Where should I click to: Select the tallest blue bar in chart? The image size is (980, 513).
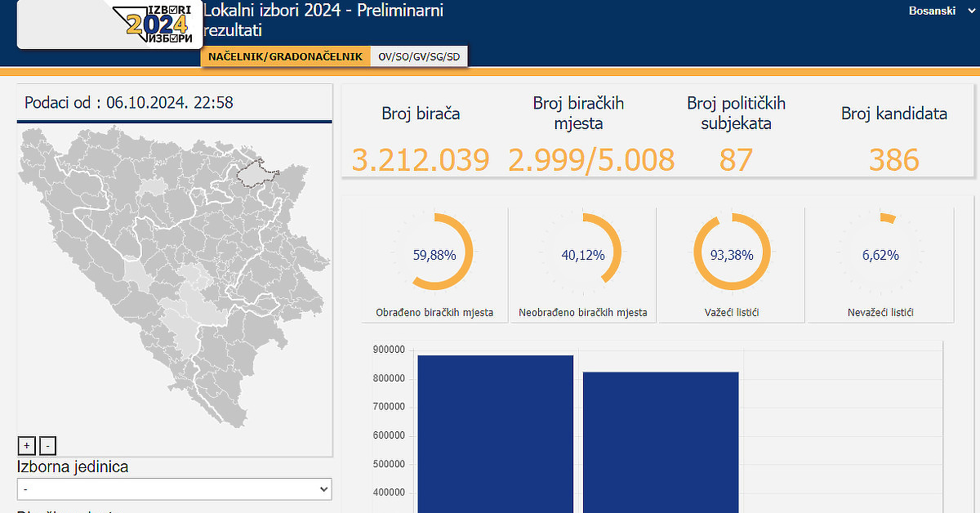coord(495,433)
